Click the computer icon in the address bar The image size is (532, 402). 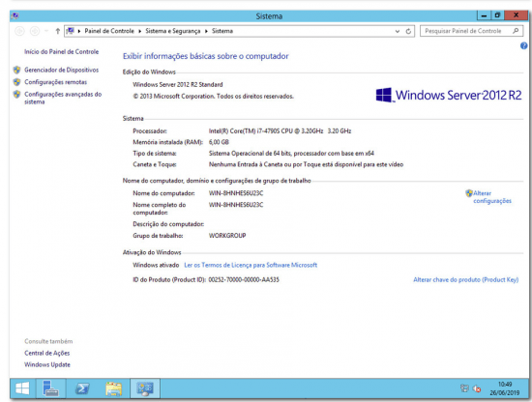pos(71,31)
